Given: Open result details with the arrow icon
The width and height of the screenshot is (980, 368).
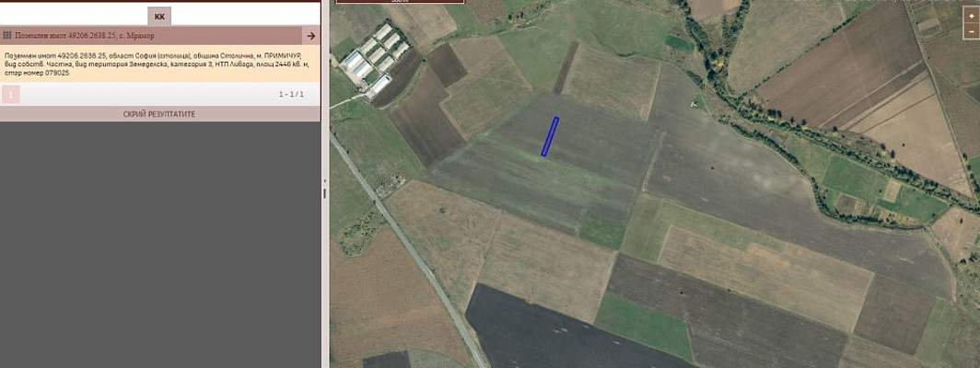Looking at the screenshot, I should tap(310, 36).
